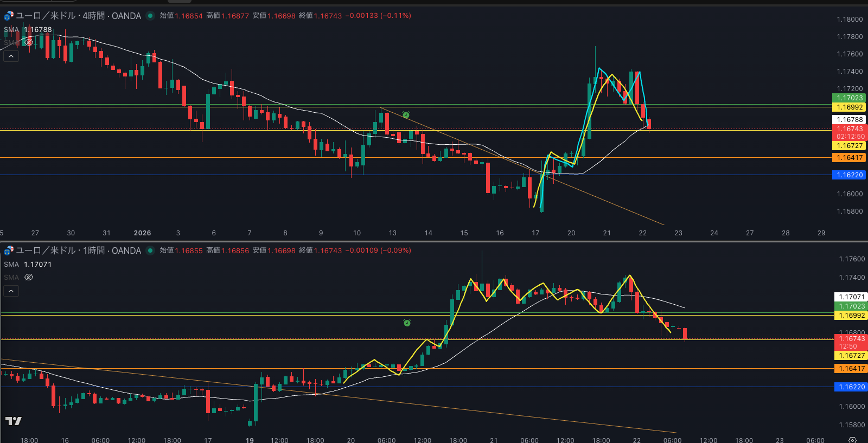Show the hidden SMA on the 1-hour chart
Viewport: 868px width, 443px height.
29,277
